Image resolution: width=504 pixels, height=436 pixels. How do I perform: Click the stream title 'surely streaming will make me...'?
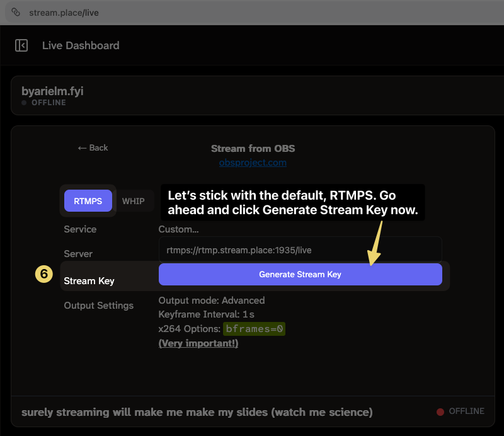pyautogui.click(x=197, y=412)
